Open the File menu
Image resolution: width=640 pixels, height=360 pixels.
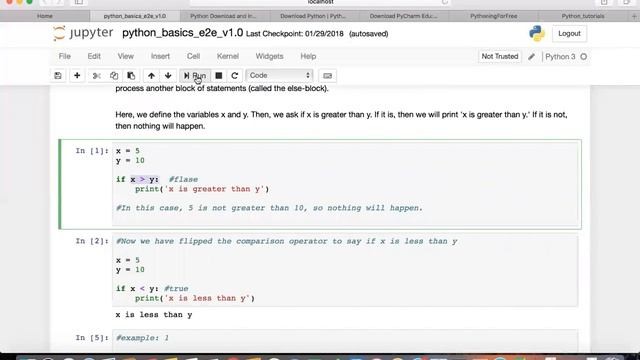(64, 56)
